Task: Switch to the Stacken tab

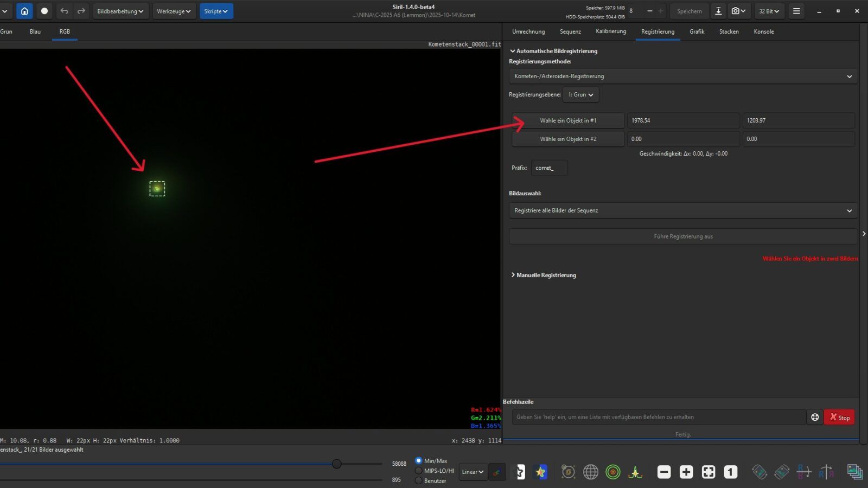Action: pyautogui.click(x=729, y=31)
